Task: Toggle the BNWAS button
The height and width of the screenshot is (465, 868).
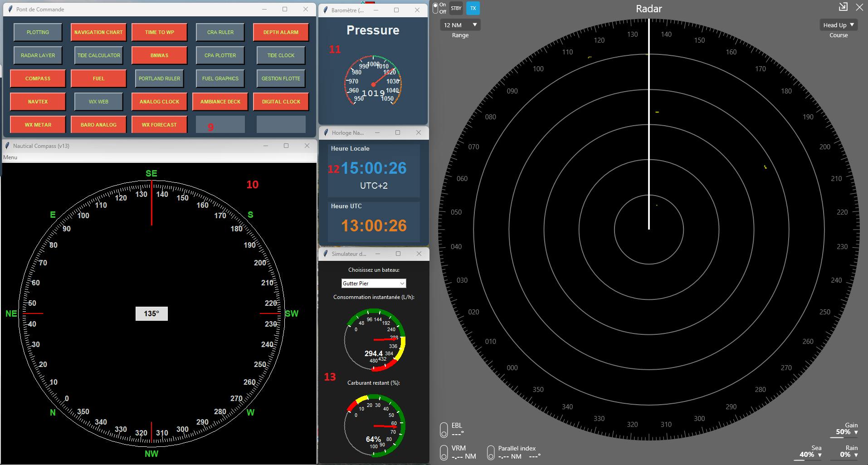Action: (x=159, y=55)
